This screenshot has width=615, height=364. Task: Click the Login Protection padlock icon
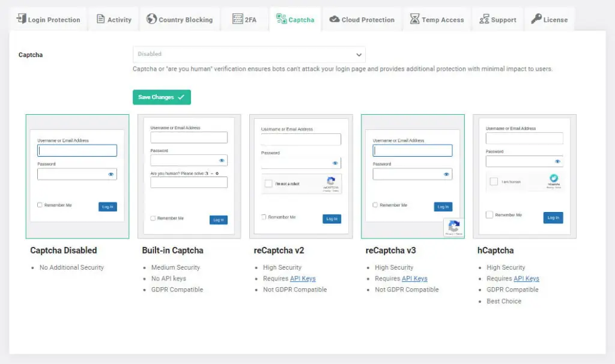21,19
